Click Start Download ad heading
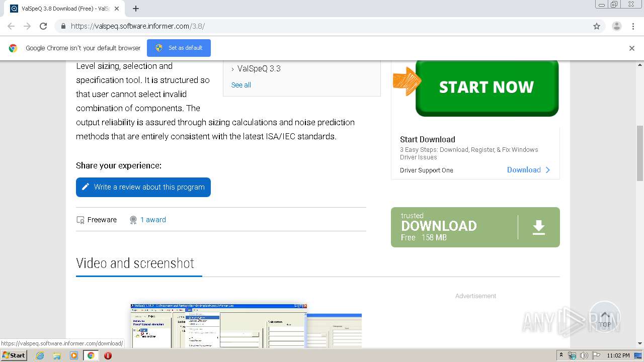The height and width of the screenshot is (362, 644). click(x=428, y=139)
